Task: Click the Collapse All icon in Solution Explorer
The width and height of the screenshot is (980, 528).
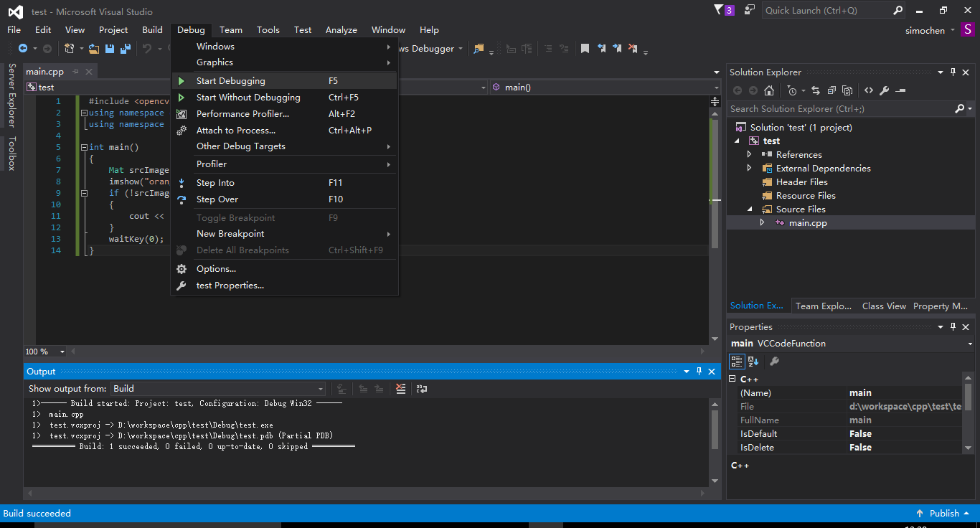Action: (x=831, y=90)
